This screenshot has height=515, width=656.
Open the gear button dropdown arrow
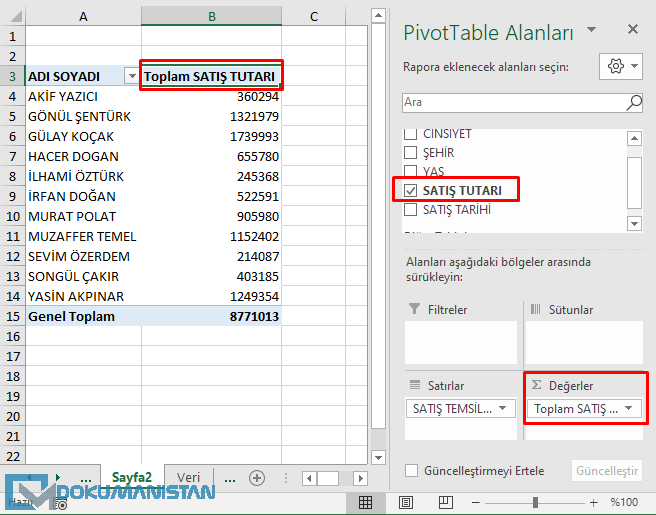click(x=634, y=66)
